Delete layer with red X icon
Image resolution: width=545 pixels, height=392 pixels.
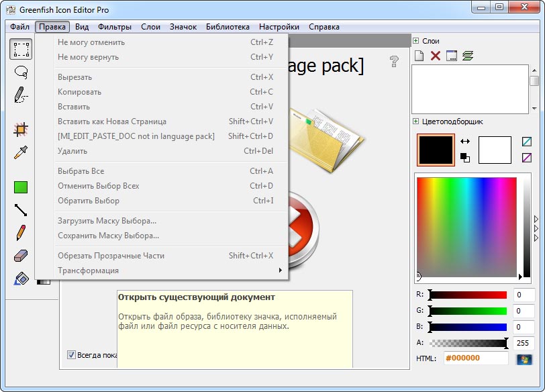(x=435, y=56)
